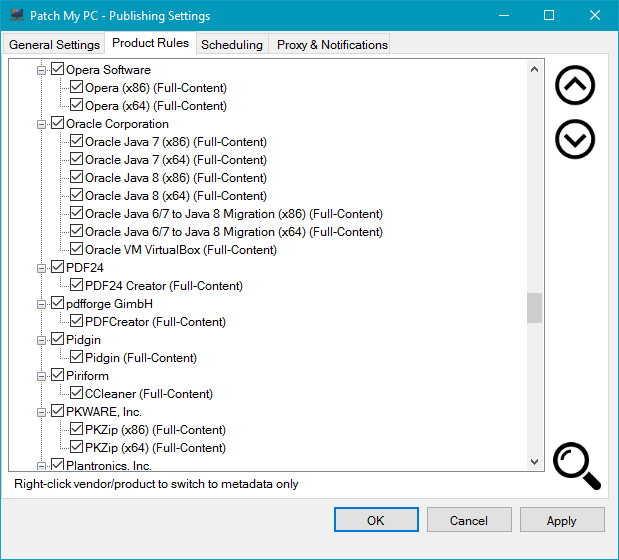Uncheck the Oracle VM VirtualBox checkbox
The image size is (619, 560).
click(76, 249)
